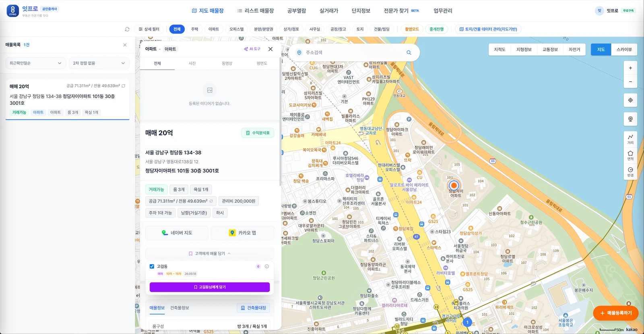This screenshot has width=644, height=334.
Task: Click the 현대리버스텔 오피스텔 map pin
Action: pos(403,168)
